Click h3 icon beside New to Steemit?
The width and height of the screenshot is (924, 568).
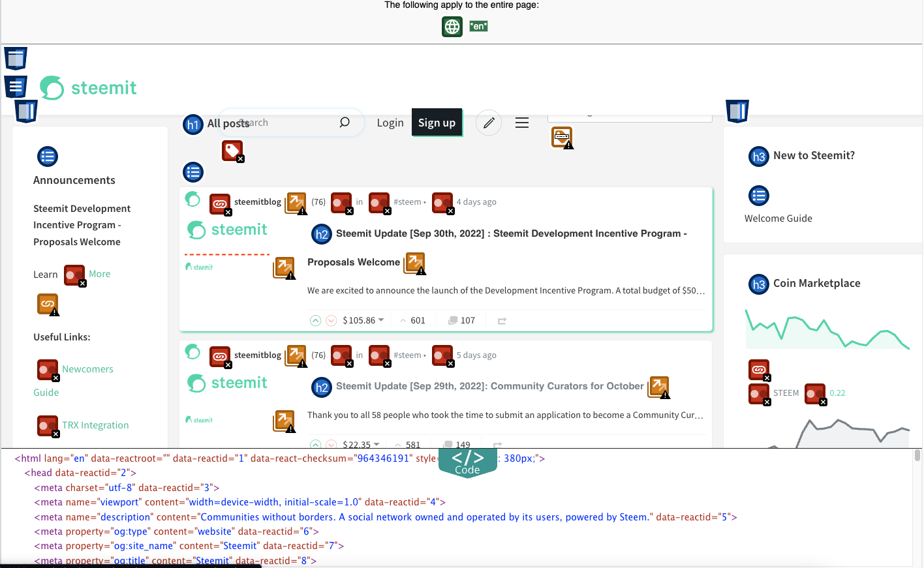759,157
